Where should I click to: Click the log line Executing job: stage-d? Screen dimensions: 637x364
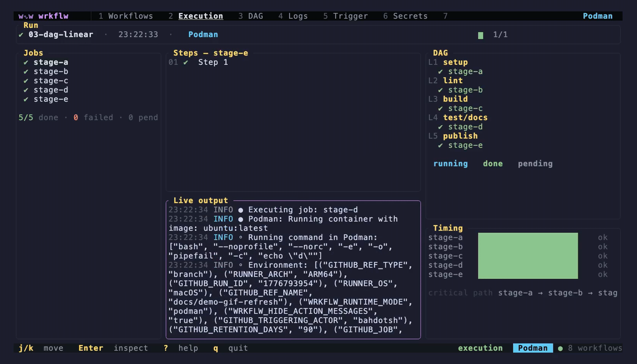[x=303, y=210]
